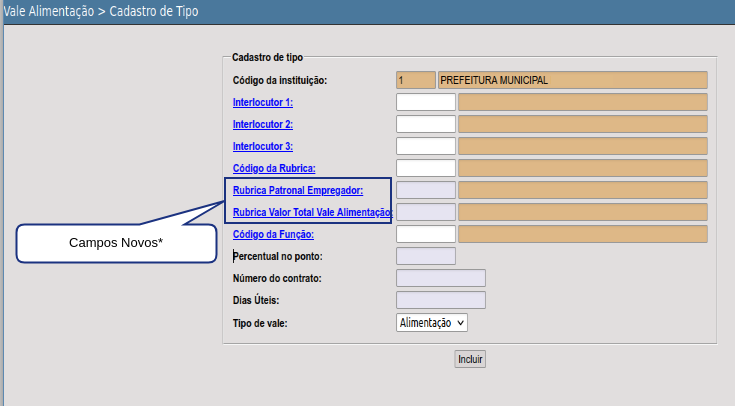Click Rubrica Valor Total Vale Alimentação link
Image resolution: width=735 pixels, height=406 pixels.
click(x=311, y=212)
